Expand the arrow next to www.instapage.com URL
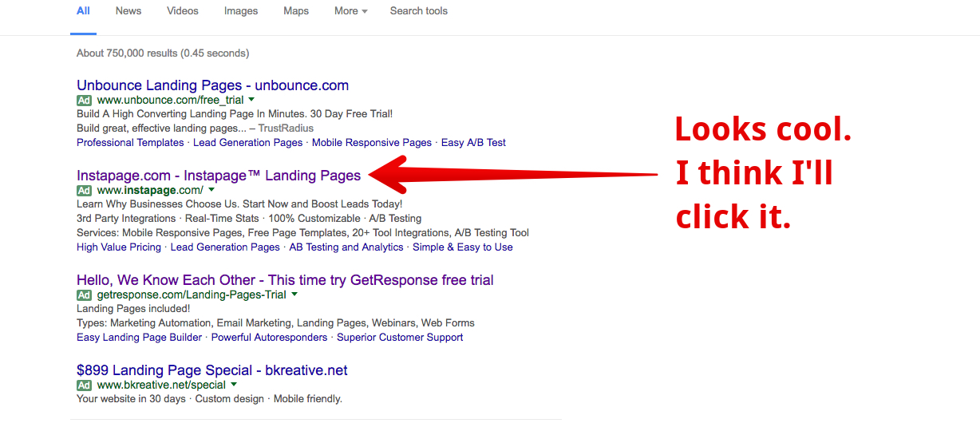 click(x=211, y=190)
